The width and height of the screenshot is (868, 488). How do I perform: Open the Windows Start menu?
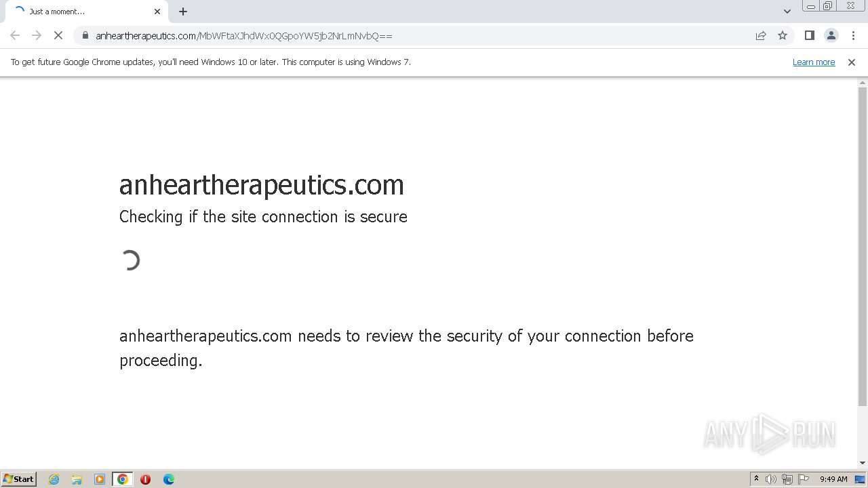click(19, 479)
